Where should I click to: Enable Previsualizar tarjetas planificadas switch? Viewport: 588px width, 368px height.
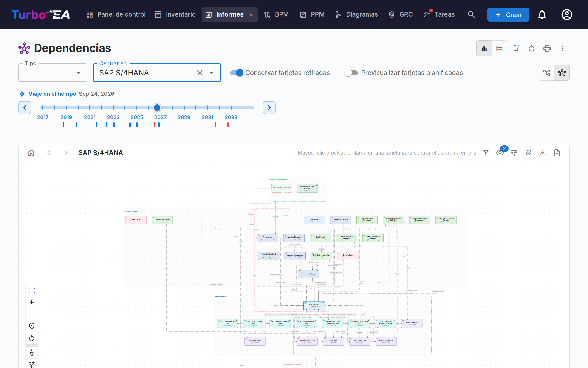pos(351,73)
